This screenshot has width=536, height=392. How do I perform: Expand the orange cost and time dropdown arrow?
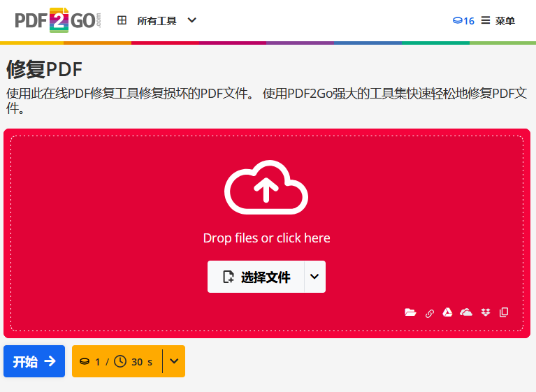174,361
